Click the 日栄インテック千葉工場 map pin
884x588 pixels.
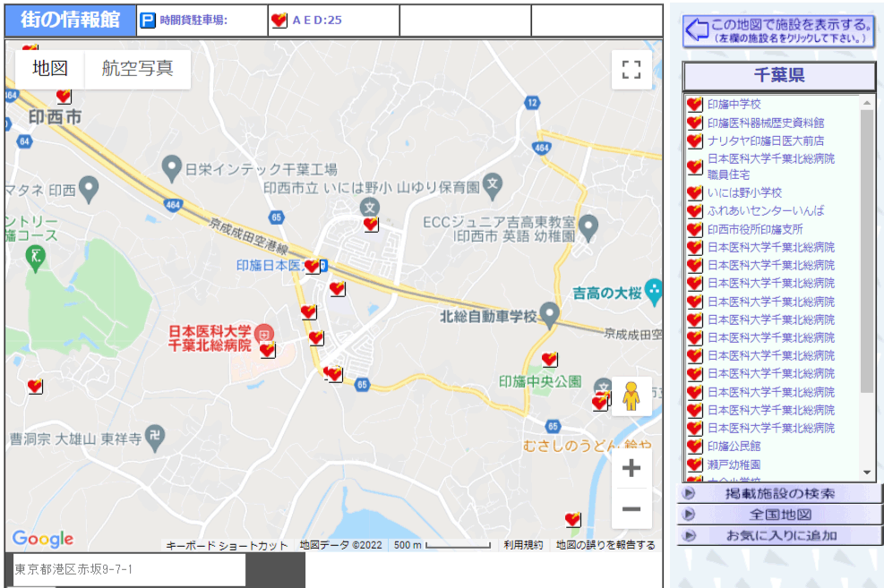[x=171, y=168]
